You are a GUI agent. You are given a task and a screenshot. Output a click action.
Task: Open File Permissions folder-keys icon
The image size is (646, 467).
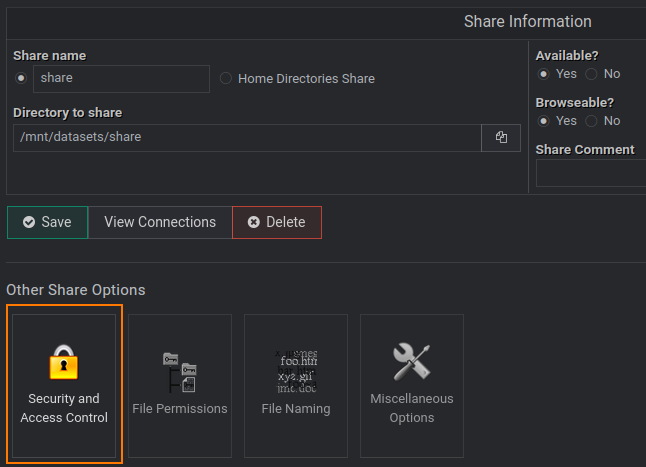(180, 371)
